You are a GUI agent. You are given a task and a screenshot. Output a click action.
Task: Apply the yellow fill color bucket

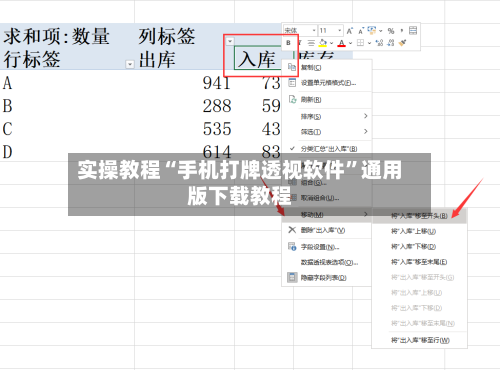click(x=323, y=43)
